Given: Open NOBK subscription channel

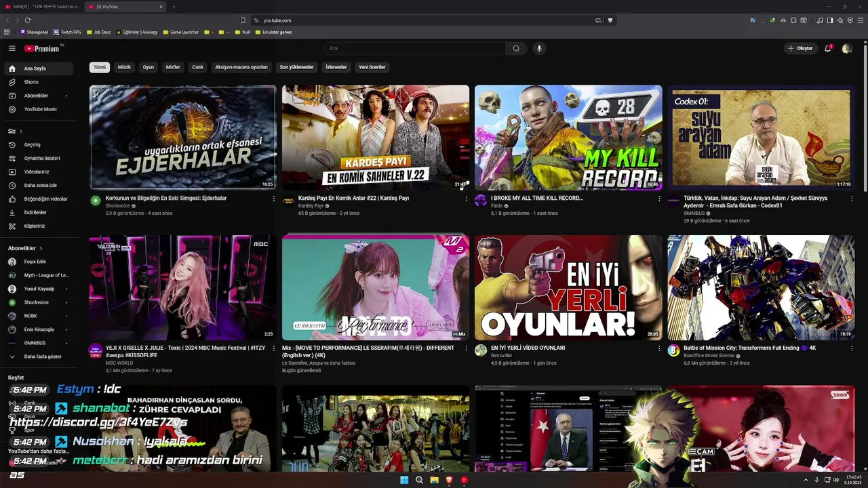Looking at the screenshot, I should [x=38, y=316].
